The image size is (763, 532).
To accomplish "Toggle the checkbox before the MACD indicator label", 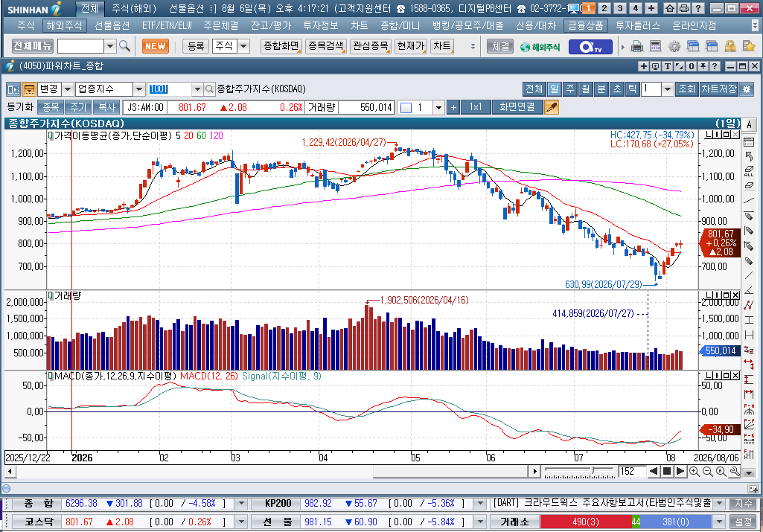I will [50, 376].
